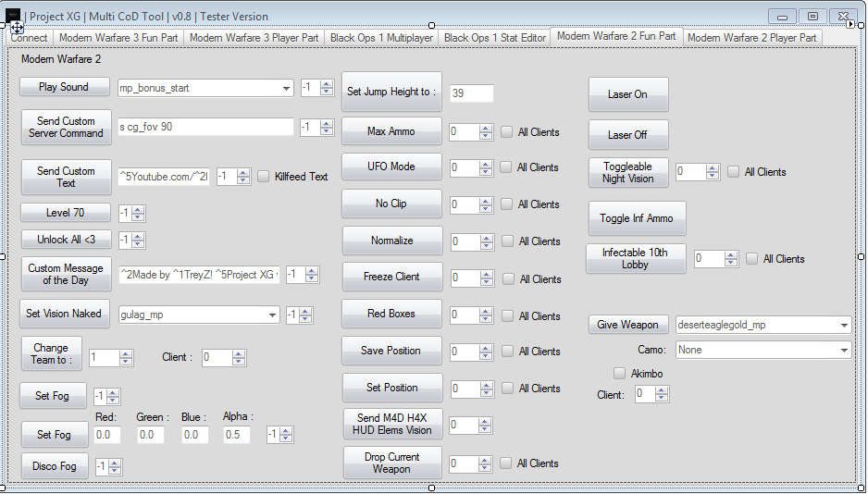The image size is (868, 494).
Task: Click the Play Sound client number stepper
Action: [317, 87]
